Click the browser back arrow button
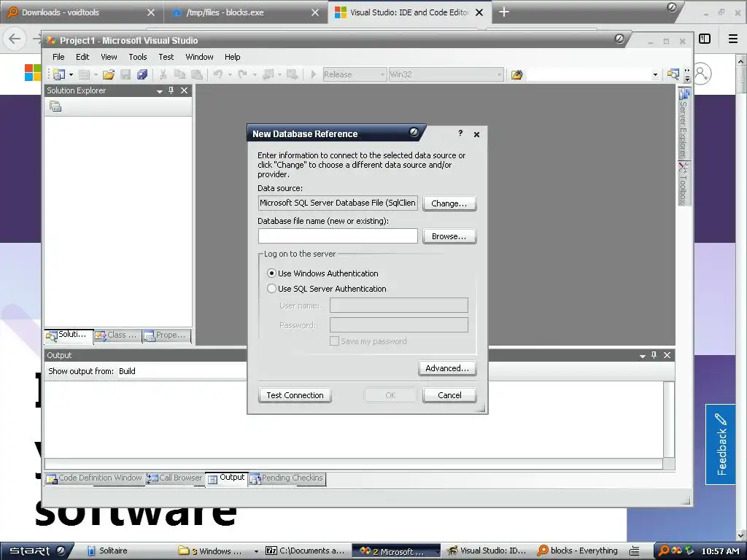This screenshot has height=560, width=747. click(x=15, y=39)
